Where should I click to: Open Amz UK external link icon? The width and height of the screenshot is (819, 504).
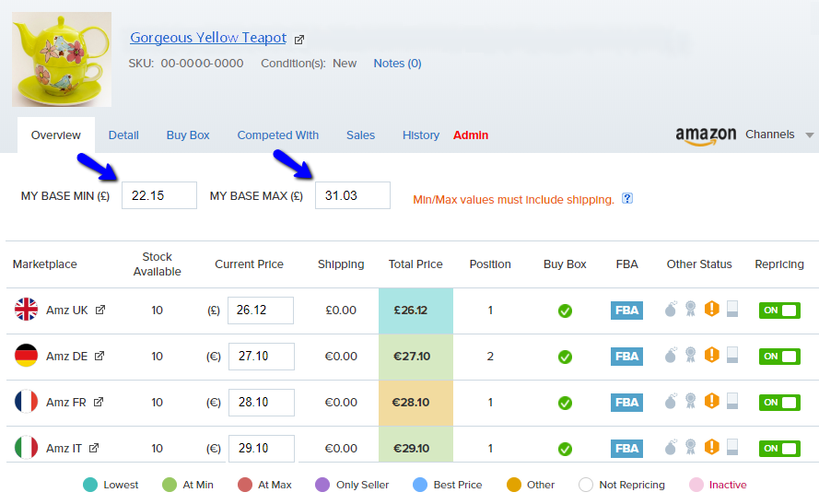(100, 310)
